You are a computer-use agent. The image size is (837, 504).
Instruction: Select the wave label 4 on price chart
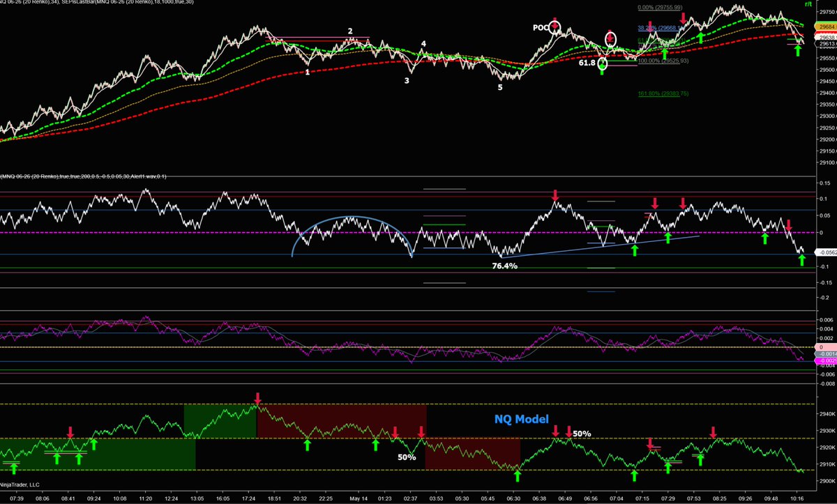pyautogui.click(x=423, y=44)
